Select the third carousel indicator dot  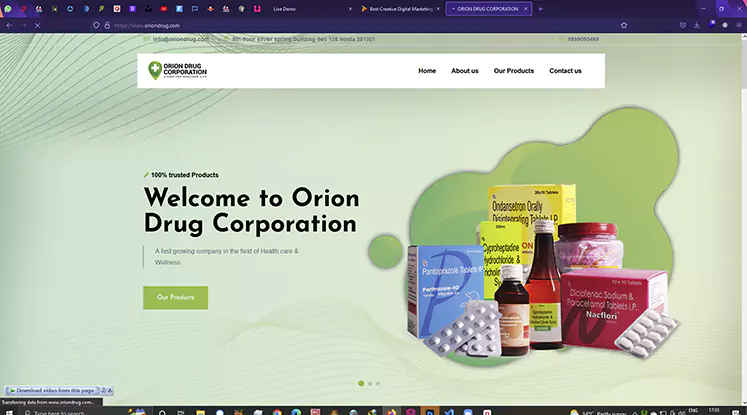pyautogui.click(x=378, y=383)
